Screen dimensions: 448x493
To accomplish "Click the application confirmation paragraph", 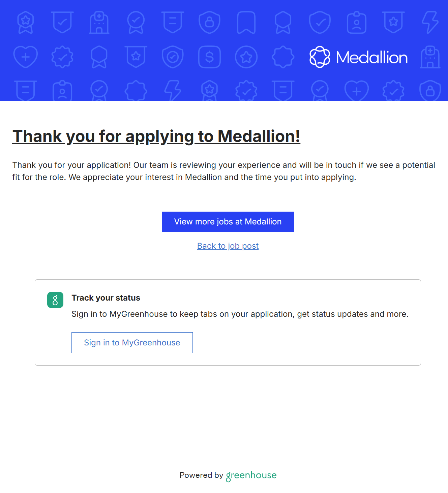I will [x=223, y=171].
